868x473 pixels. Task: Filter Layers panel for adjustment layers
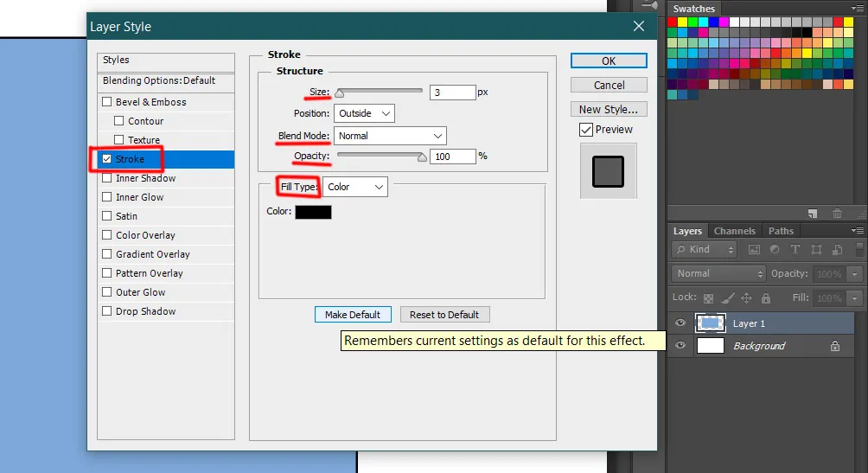775,250
